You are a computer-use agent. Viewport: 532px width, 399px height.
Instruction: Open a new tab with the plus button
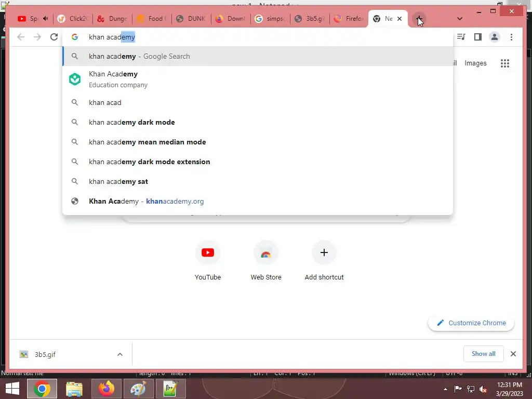419,19
